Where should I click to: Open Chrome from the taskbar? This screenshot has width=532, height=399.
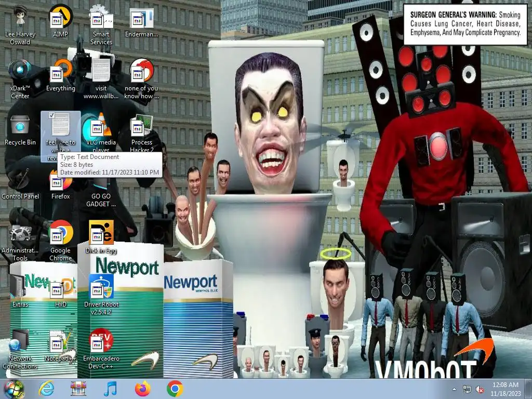pos(175,389)
